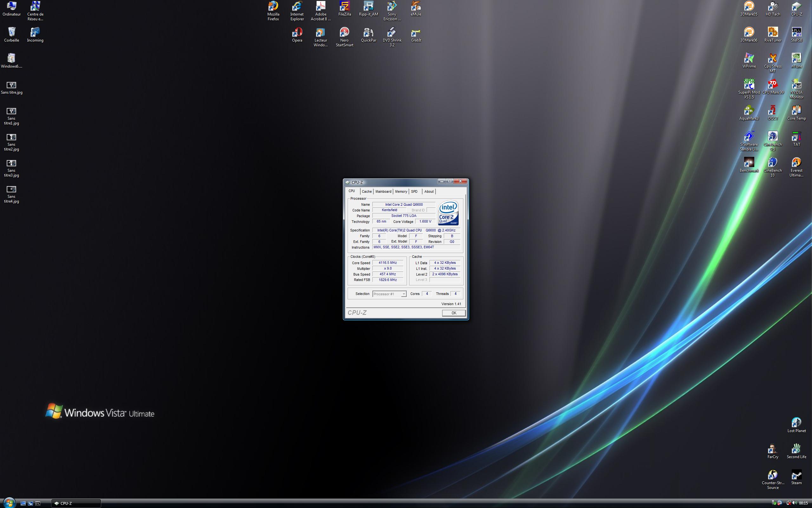Viewport: 812px width, 508px height.
Task: Click the system tray volume icon
Action: coord(795,503)
